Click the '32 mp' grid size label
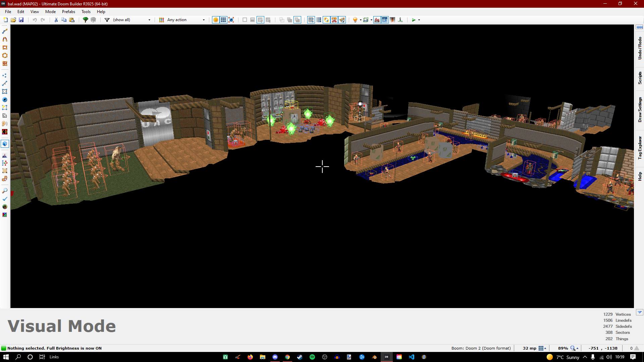Viewport: 644px width, 362px height. pyautogui.click(x=529, y=348)
